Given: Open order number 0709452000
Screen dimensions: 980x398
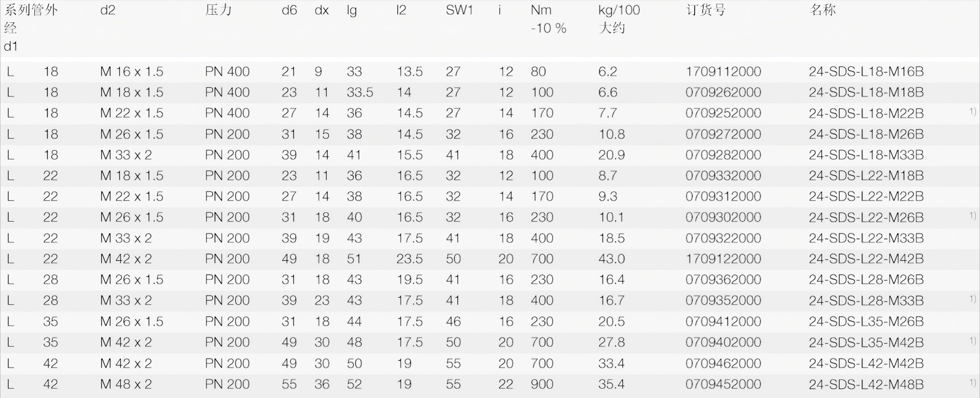Looking at the screenshot, I should point(723,384).
